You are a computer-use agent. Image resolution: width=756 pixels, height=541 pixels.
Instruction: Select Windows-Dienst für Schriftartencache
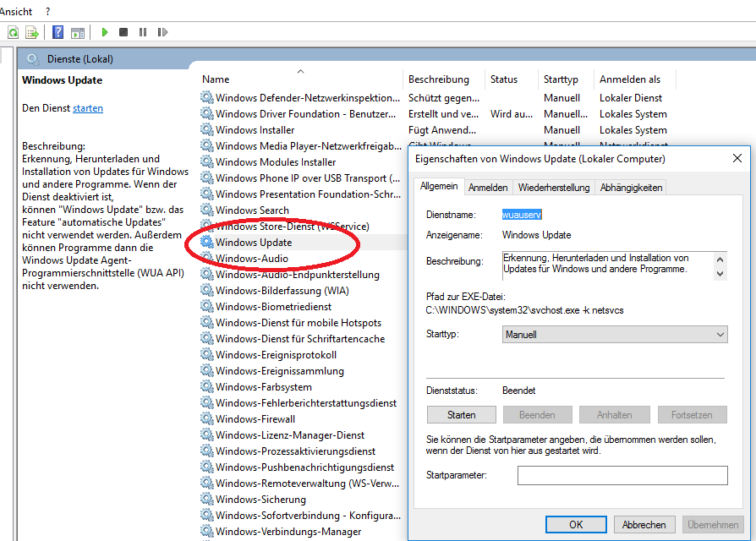(x=300, y=339)
